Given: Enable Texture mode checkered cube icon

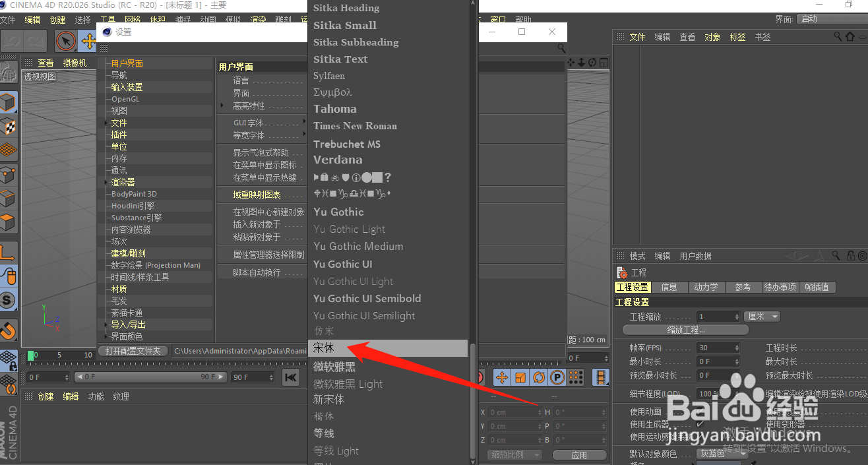Looking at the screenshot, I should tap(8, 127).
